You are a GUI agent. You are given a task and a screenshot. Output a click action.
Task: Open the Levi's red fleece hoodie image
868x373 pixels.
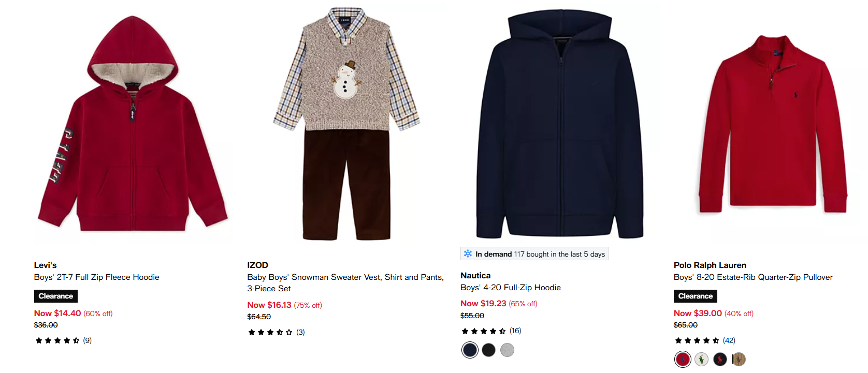pyautogui.click(x=133, y=124)
